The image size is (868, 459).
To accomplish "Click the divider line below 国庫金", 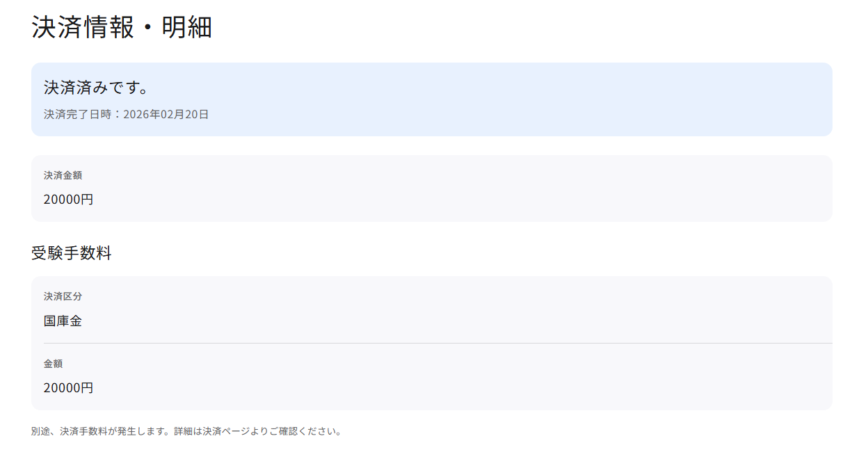I will pos(437,344).
